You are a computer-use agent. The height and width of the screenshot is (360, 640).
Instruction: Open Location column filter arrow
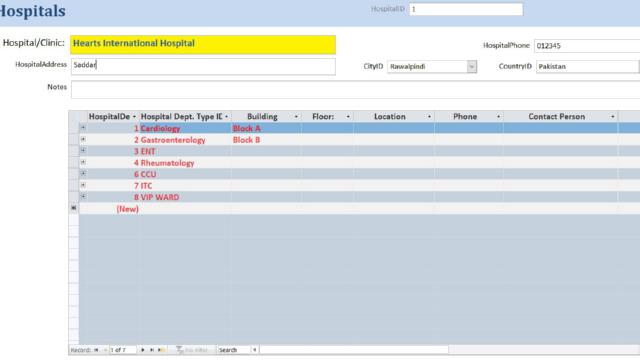click(x=429, y=117)
